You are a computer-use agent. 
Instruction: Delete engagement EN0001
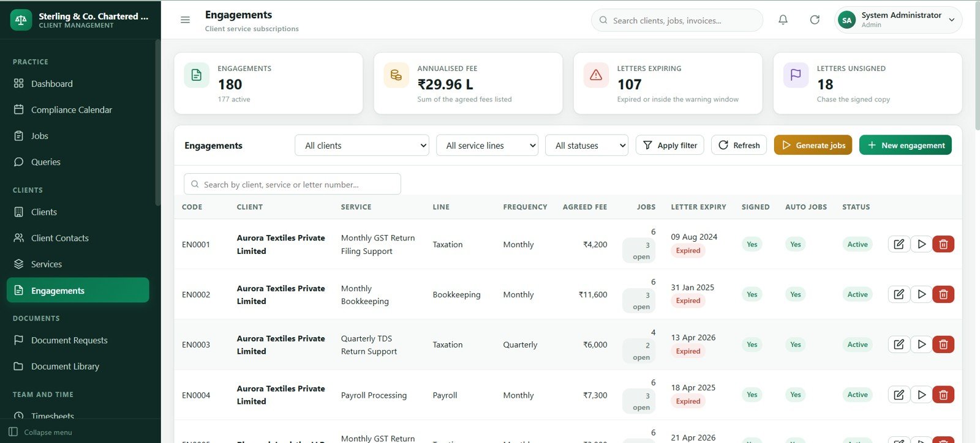[943, 244]
